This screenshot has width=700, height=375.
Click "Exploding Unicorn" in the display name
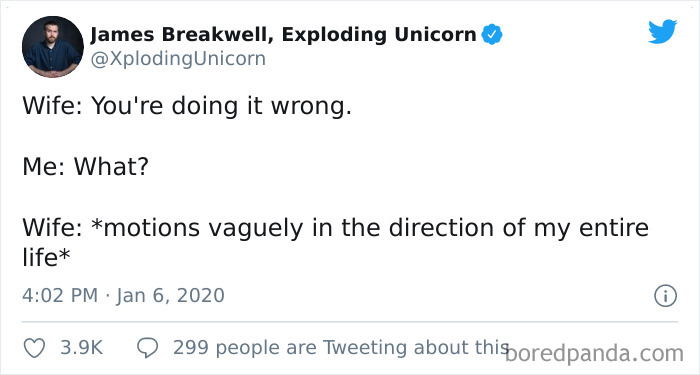tap(379, 34)
